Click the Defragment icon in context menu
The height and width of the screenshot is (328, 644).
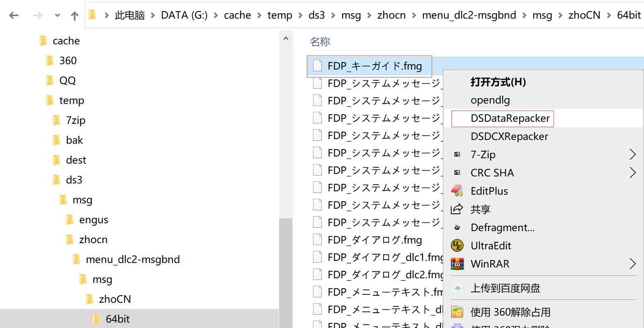pos(457,227)
